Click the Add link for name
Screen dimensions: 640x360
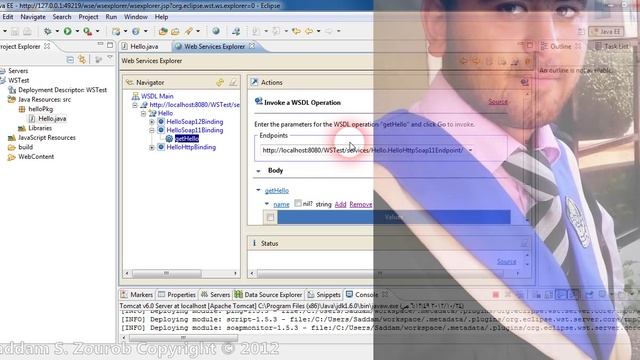tap(340, 204)
